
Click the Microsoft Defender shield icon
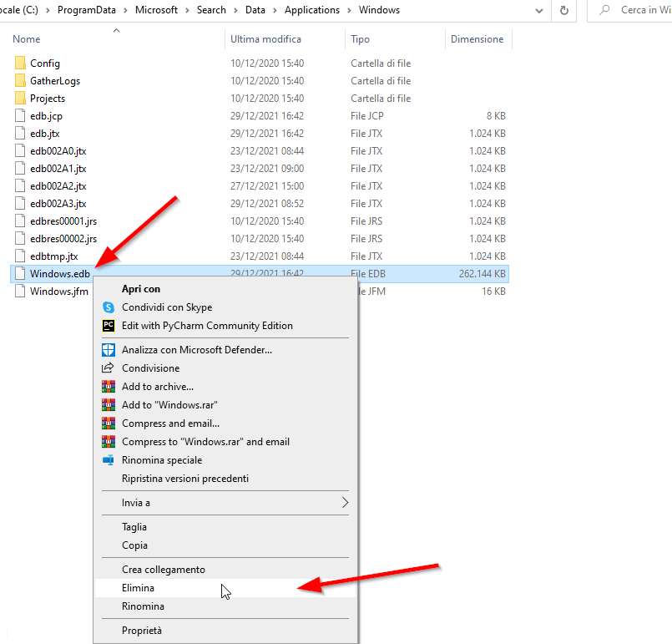109,349
